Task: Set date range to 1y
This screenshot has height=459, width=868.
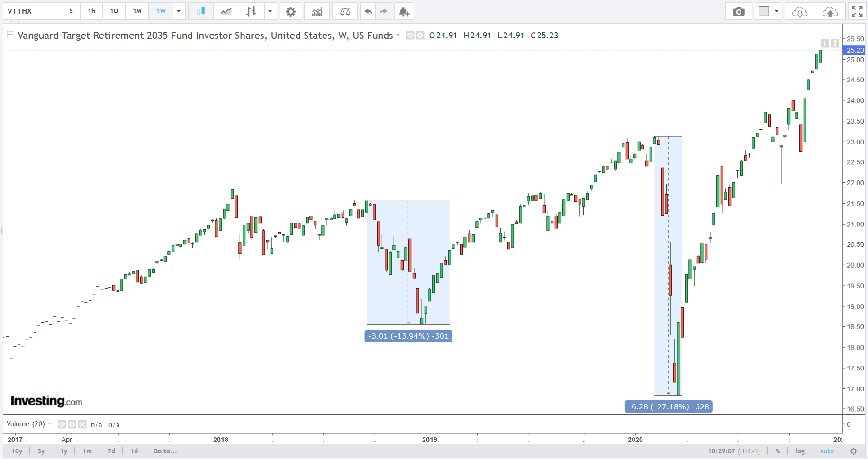Action: [64, 451]
